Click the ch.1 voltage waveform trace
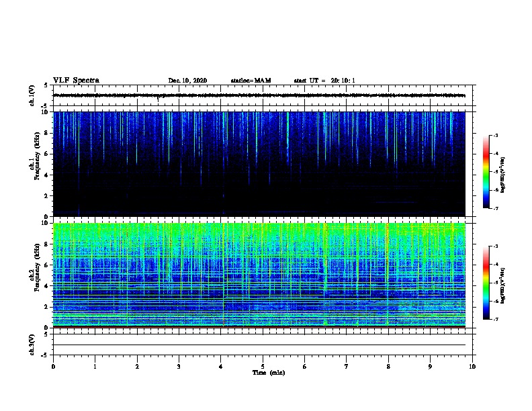This screenshot has height=411, width=532. coord(259,95)
